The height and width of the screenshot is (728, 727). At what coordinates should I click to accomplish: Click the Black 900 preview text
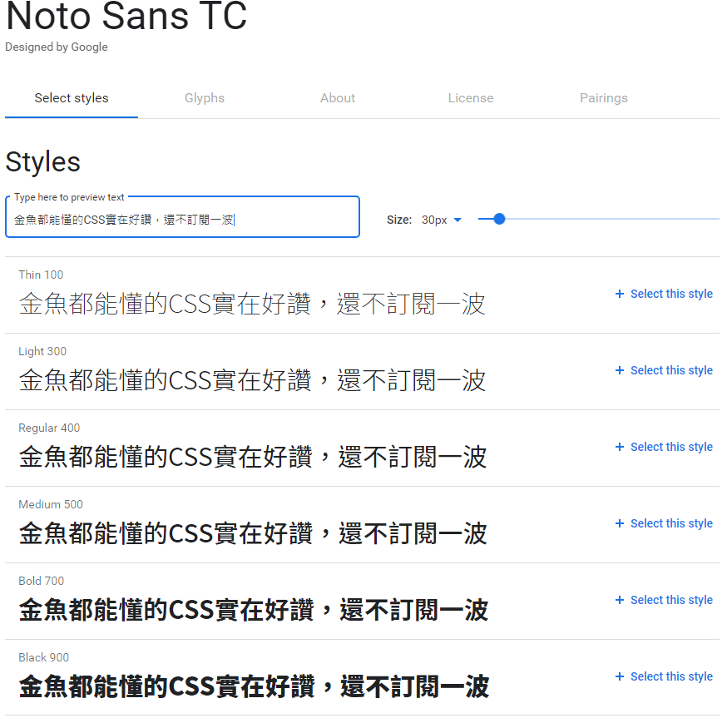tap(254, 687)
